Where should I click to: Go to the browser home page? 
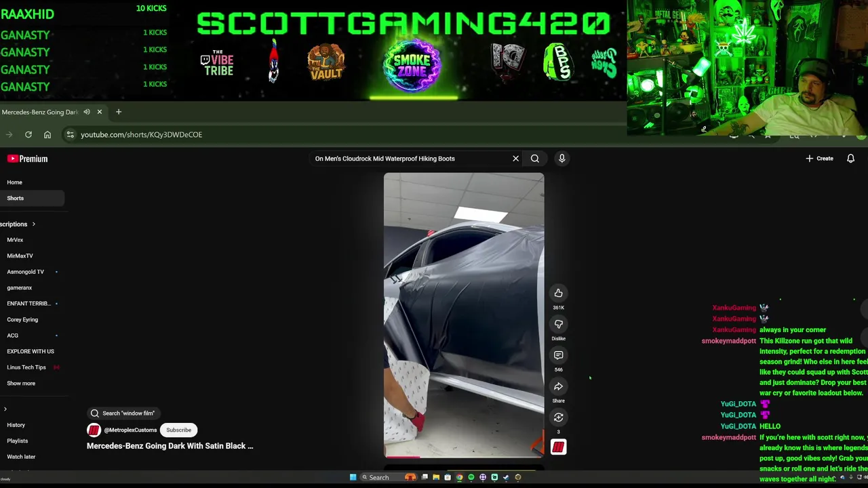[x=47, y=135]
